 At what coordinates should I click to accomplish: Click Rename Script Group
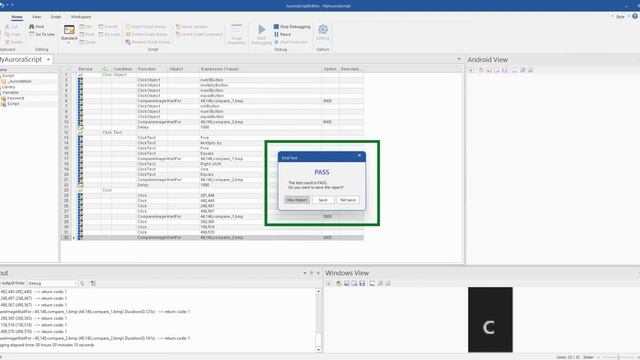[x=147, y=42]
